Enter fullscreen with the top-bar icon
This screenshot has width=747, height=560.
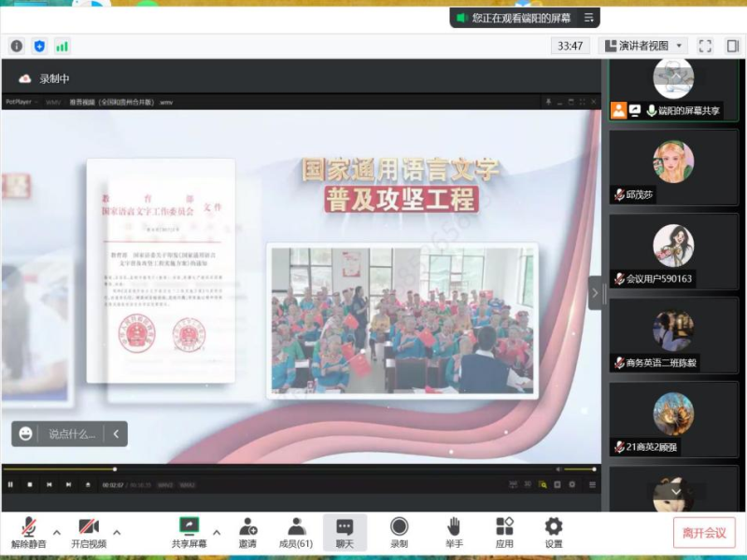tap(705, 46)
